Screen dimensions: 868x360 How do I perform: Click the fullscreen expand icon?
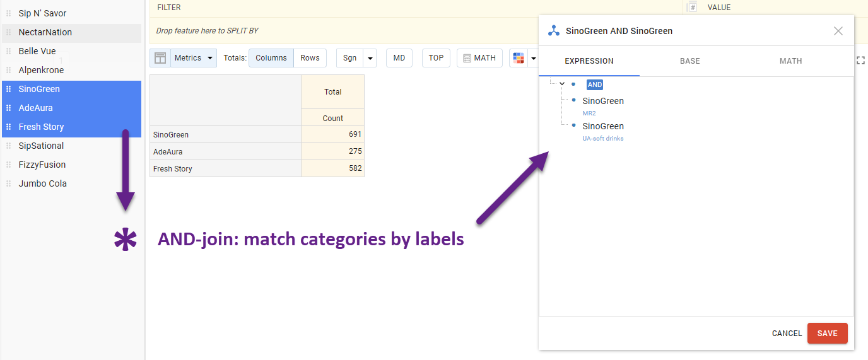(861, 60)
